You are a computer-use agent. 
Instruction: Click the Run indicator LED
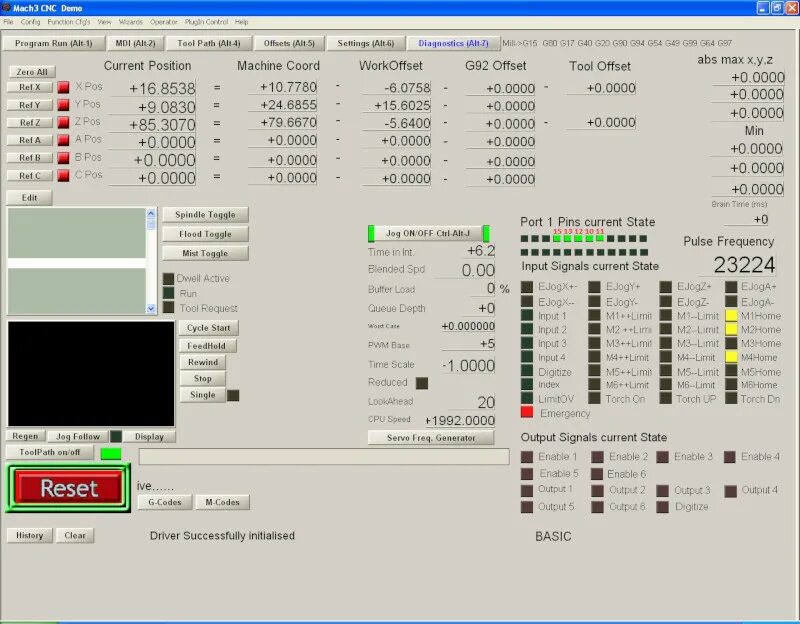pos(168,293)
